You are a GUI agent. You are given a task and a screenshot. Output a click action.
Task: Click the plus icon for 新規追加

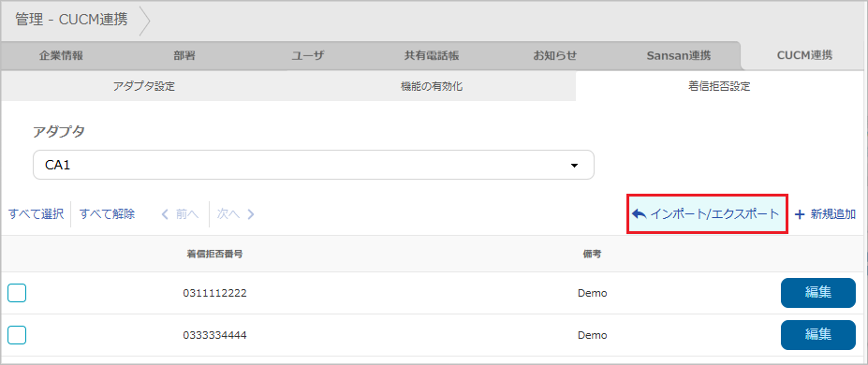[x=799, y=214]
